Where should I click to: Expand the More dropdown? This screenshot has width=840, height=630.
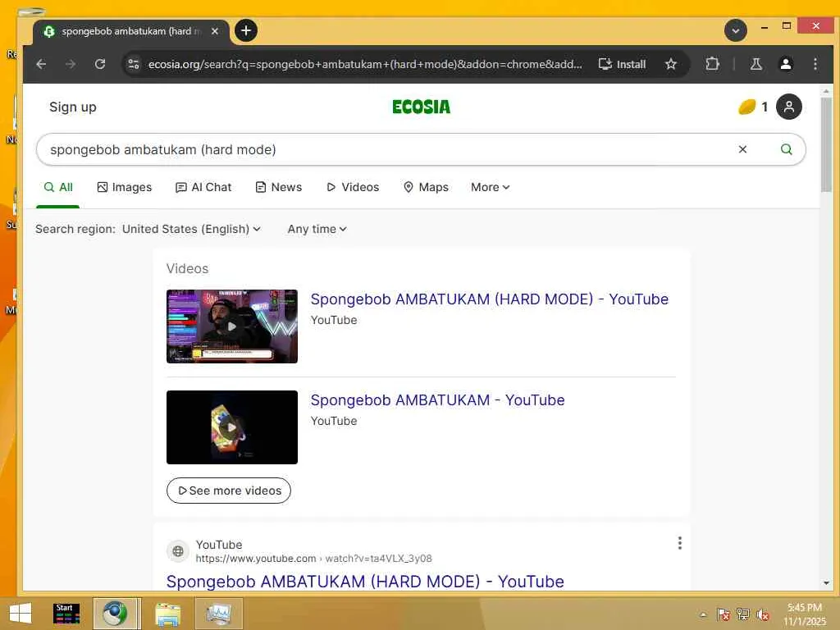[491, 187]
